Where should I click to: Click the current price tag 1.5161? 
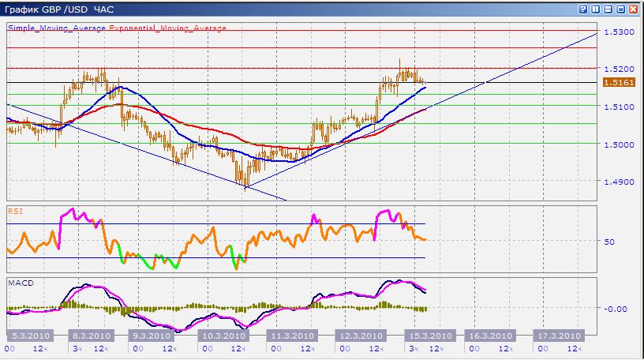615,81
